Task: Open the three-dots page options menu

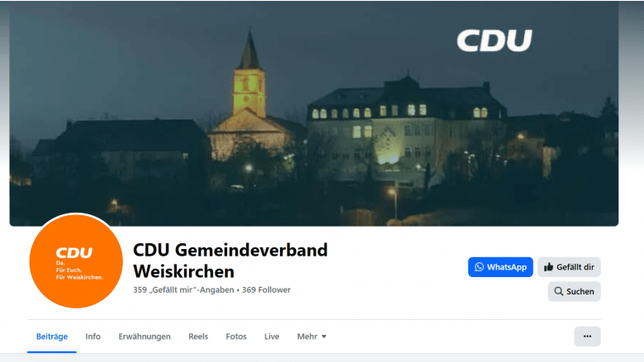Action: (x=587, y=336)
